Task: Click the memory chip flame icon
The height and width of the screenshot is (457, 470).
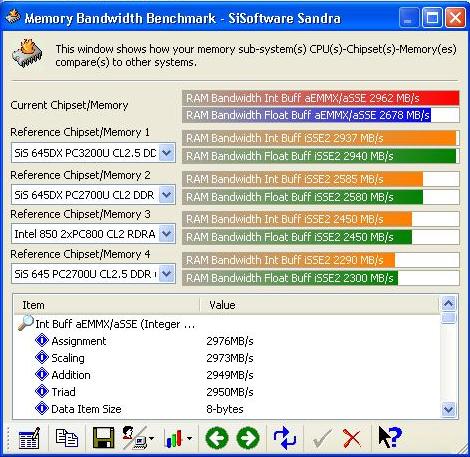Action: 28,53
